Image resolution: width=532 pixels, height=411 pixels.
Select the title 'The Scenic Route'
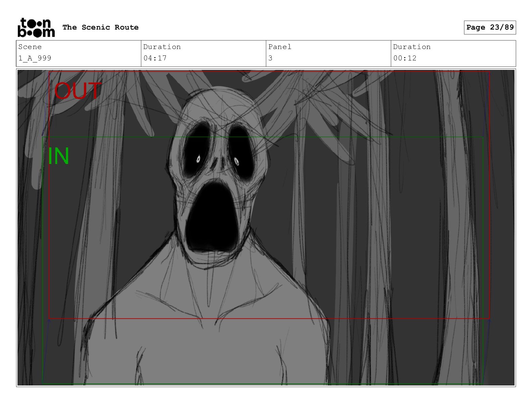100,27
